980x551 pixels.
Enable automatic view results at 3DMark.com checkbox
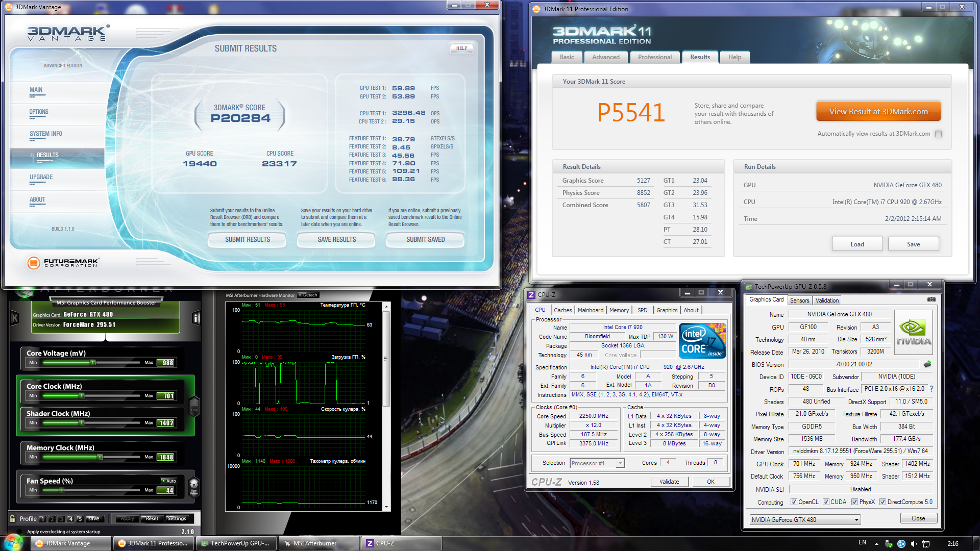[x=938, y=134]
